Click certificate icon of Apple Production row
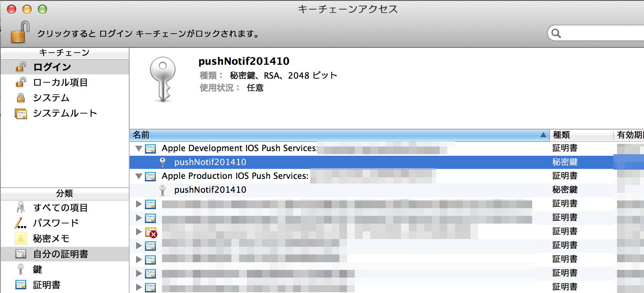The image size is (644, 293). point(150,176)
